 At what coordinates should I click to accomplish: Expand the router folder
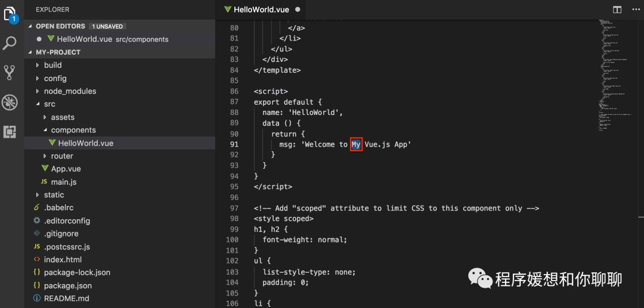(x=45, y=156)
